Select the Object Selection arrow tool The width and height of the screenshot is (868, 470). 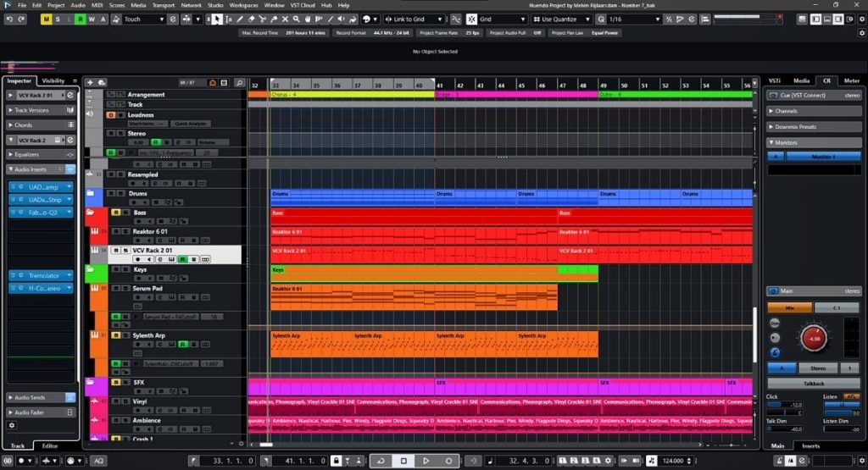point(217,19)
